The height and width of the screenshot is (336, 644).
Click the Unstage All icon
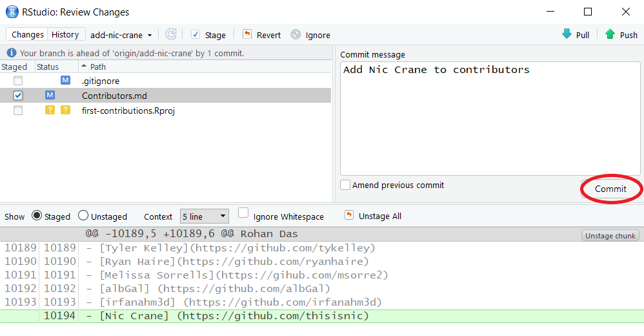click(348, 215)
